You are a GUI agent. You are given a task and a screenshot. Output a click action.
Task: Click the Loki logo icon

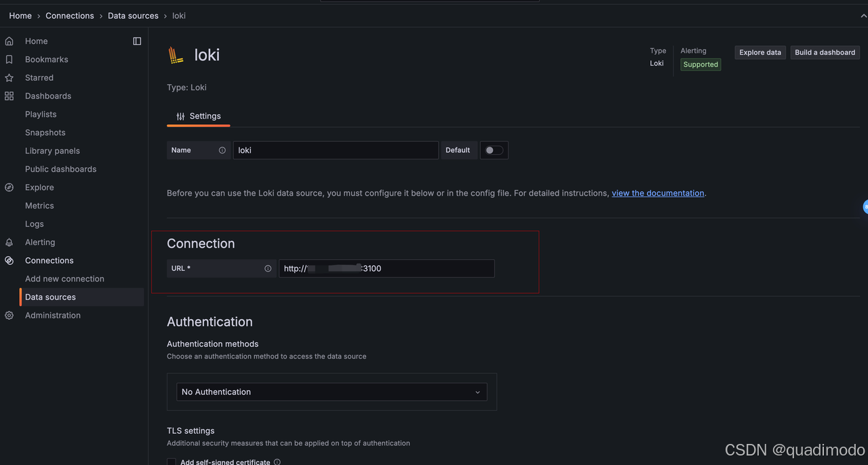click(x=176, y=55)
